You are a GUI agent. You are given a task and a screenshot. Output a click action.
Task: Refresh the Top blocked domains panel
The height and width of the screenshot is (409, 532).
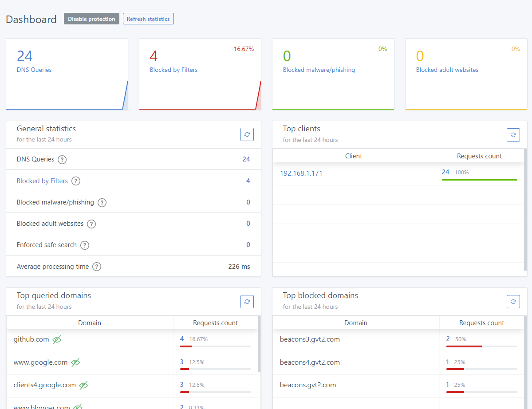(x=513, y=302)
